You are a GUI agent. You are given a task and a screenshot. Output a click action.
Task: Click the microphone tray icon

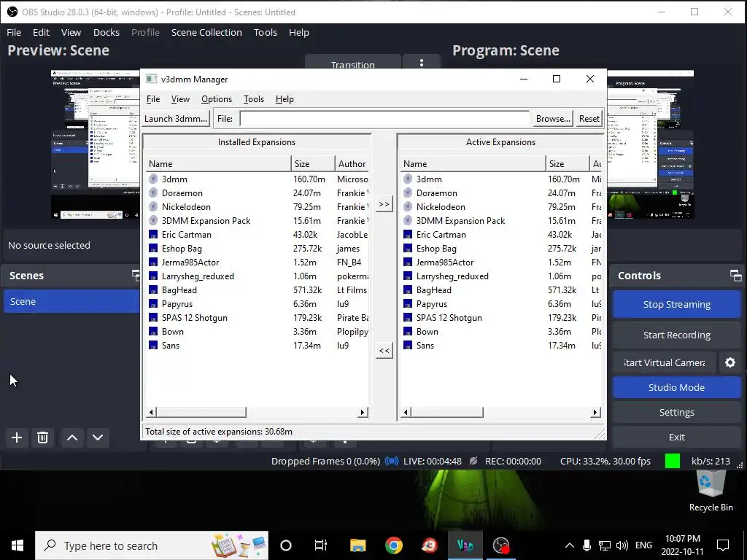(x=587, y=545)
